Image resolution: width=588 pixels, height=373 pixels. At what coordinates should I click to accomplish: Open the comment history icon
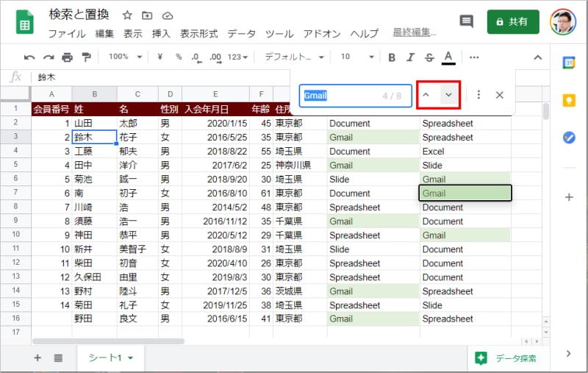click(x=466, y=21)
